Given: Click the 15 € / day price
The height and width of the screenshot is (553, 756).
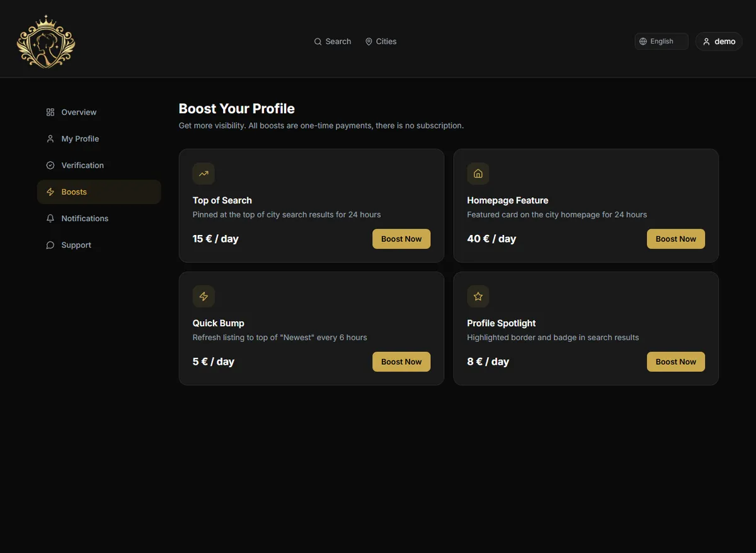Looking at the screenshot, I should 215,239.
